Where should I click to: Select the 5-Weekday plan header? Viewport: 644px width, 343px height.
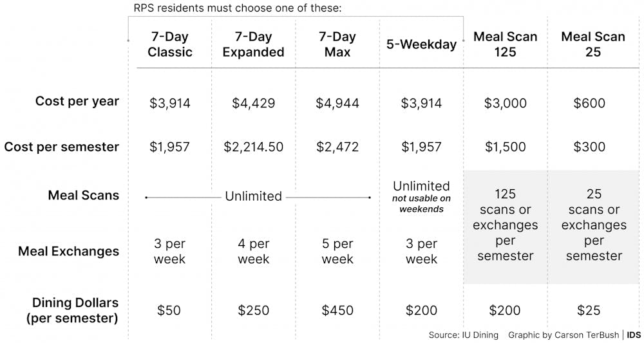click(421, 44)
